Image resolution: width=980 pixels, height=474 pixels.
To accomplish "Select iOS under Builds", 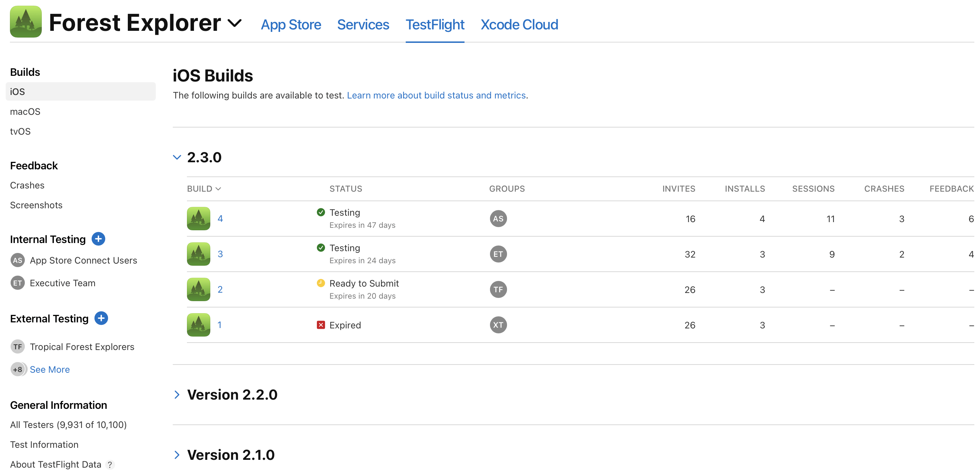I will tap(81, 92).
